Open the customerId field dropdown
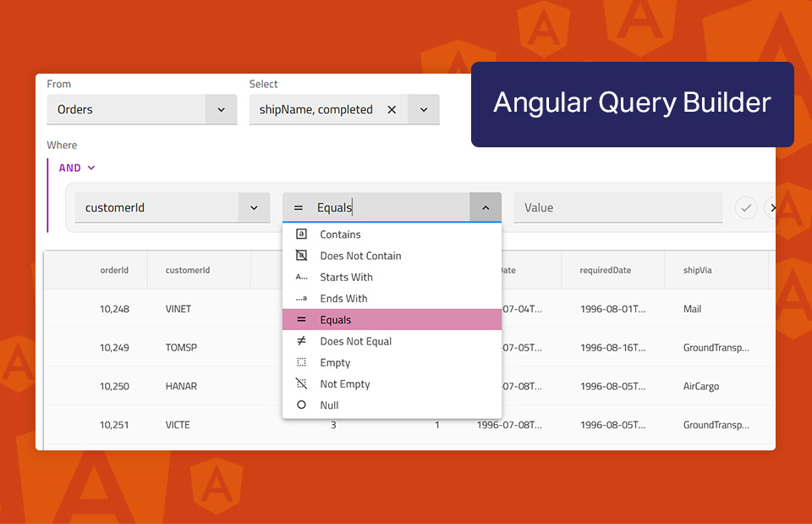This screenshot has height=524, width=812. point(253,207)
